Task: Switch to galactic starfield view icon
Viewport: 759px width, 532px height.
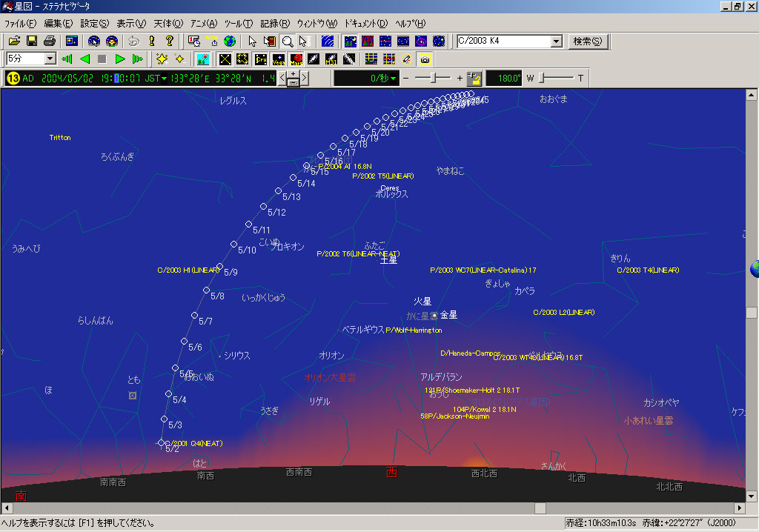Action: coord(403,41)
